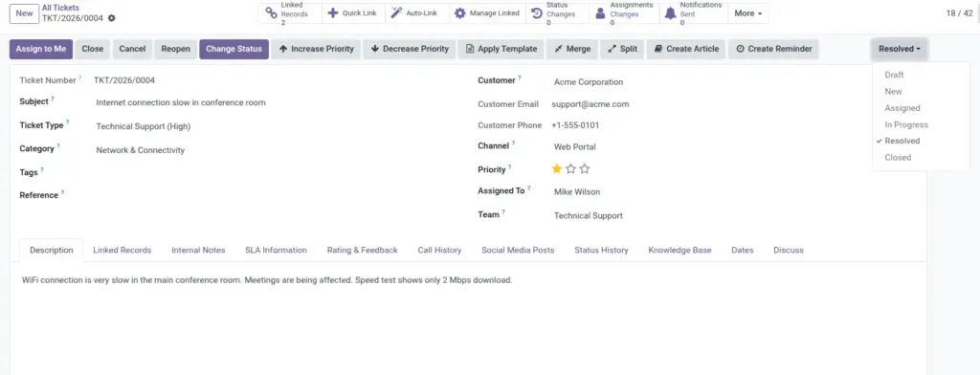
Task: Set priority to third star
Action: 585,168
